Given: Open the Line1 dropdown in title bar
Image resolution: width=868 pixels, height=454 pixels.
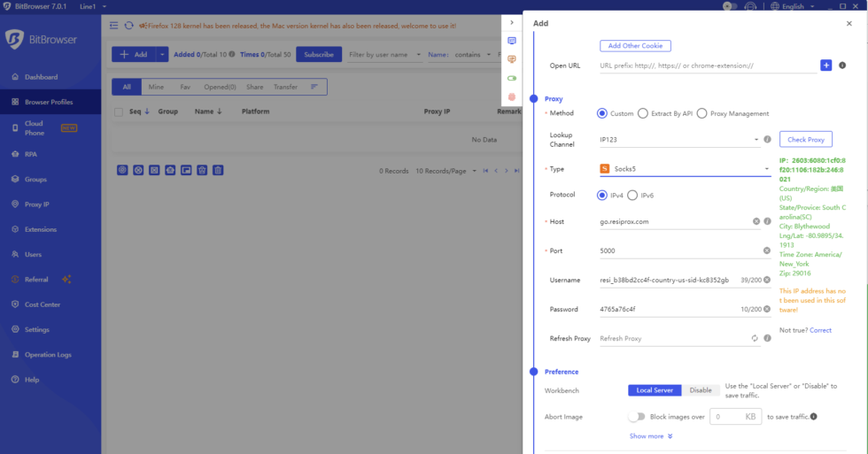Looking at the screenshot, I should point(92,6).
